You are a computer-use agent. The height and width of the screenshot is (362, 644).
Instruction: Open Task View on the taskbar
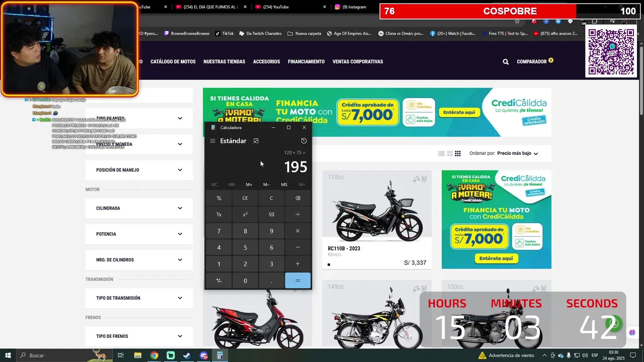tap(121, 355)
